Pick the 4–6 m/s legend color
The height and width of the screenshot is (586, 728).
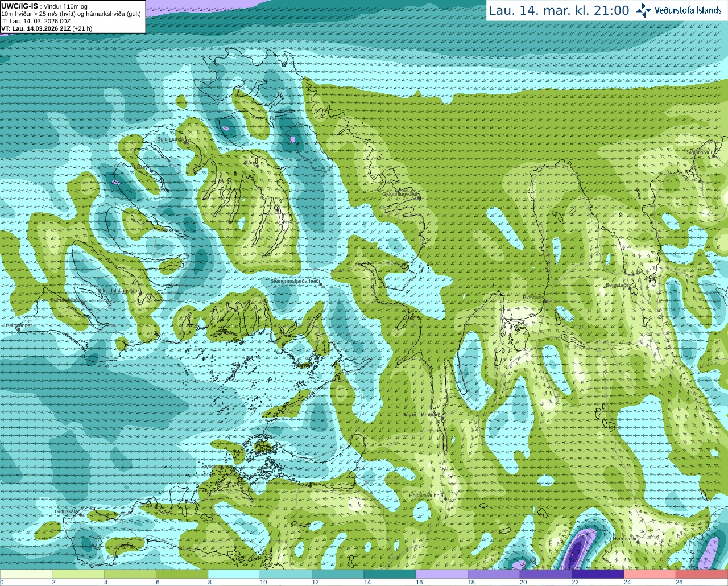130,574
